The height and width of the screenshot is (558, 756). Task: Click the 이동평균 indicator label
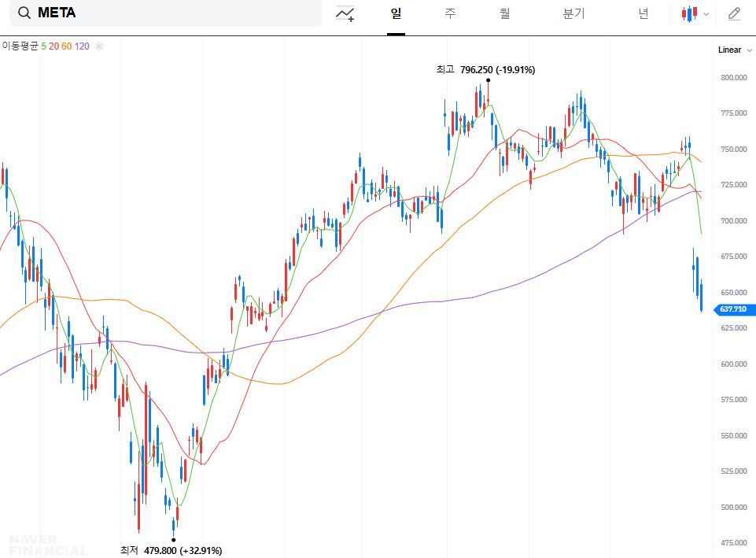click(x=20, y=46)
